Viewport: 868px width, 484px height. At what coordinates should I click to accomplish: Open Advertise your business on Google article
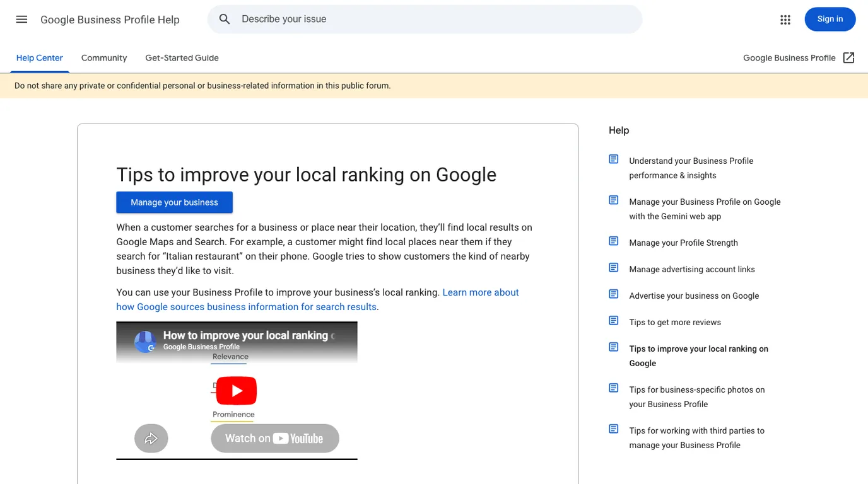694,296
